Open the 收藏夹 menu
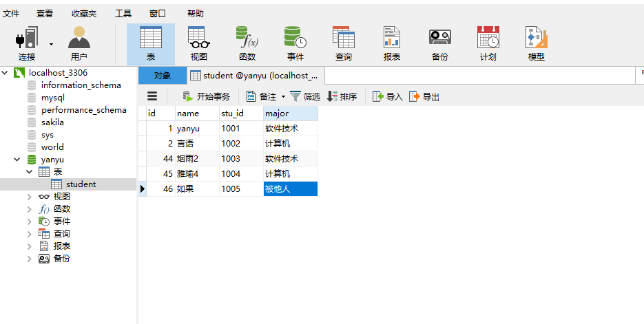Screen dimensions: 644x324 84,14
